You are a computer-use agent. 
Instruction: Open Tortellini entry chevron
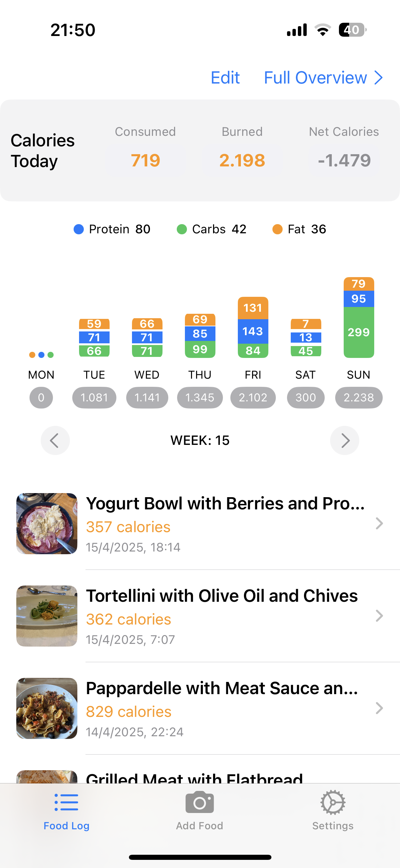(x=379, y=616)
